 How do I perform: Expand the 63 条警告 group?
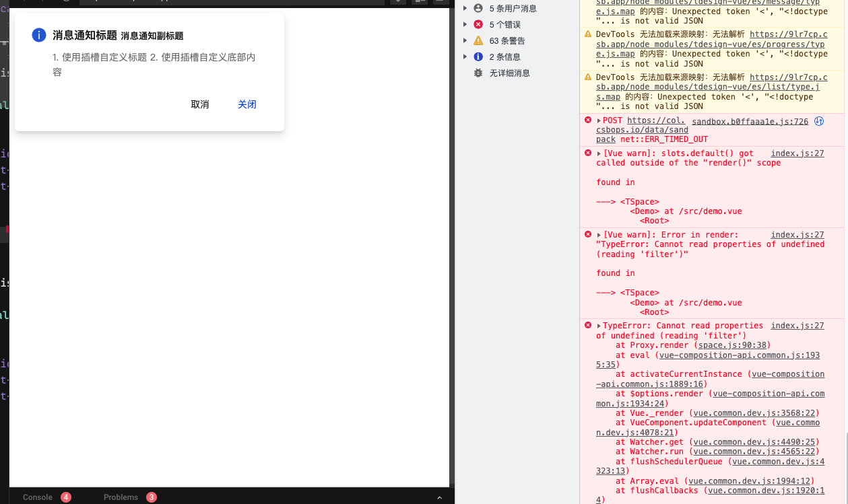(x=465, y=40)
